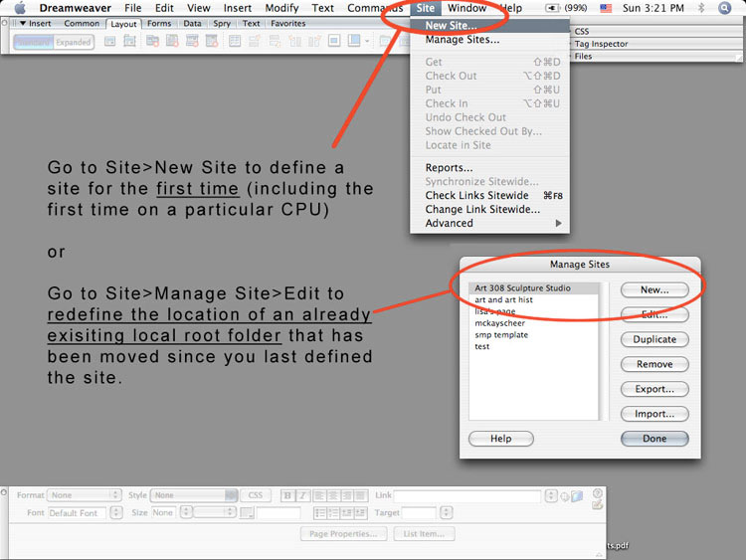Click Insert Column to the Right icon
Image resolution: width=746 pixels, height=560 pixels.
pos(314,42)
